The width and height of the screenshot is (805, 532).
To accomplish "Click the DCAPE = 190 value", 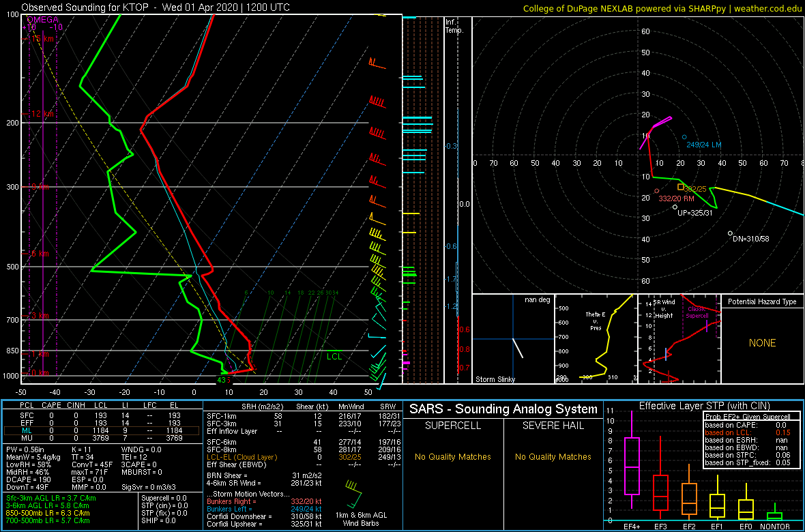I will point(28,479).
